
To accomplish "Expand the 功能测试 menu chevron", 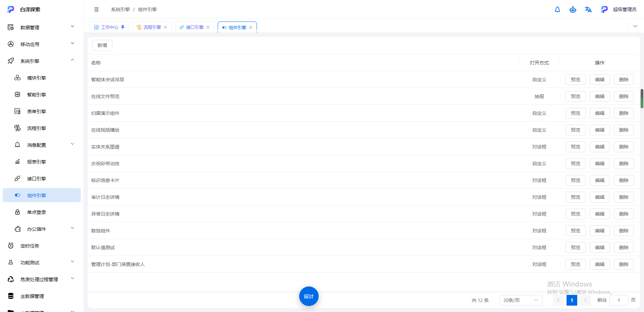I will (x=72, y=262).
